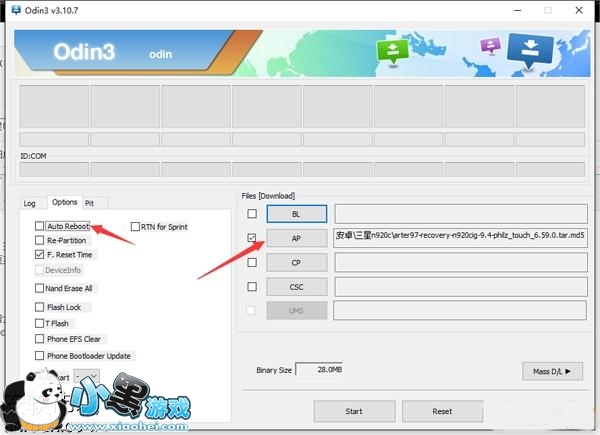This screenshot has height=435, width=600.
Task: Check the T Flash option
Action: coord(39,323)
